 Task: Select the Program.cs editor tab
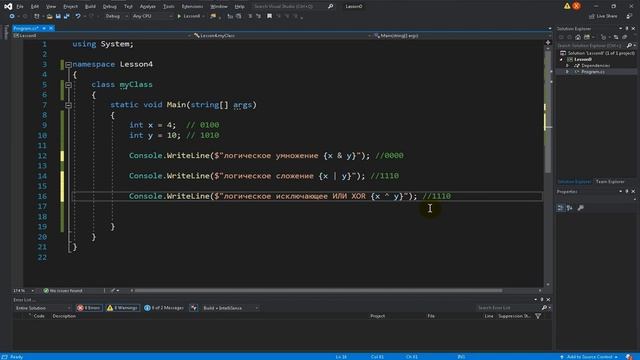[26, 28]
